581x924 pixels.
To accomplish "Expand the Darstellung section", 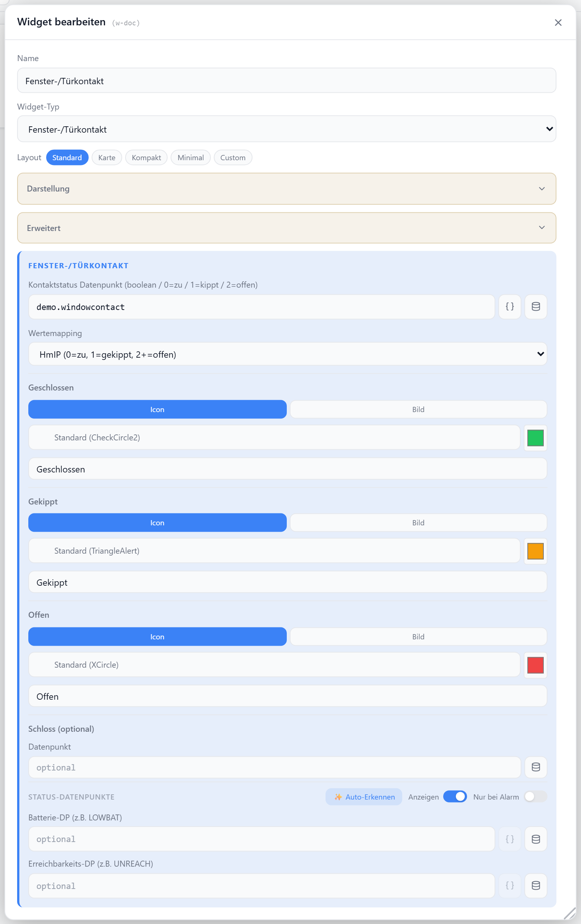I will tap(286, 189).
